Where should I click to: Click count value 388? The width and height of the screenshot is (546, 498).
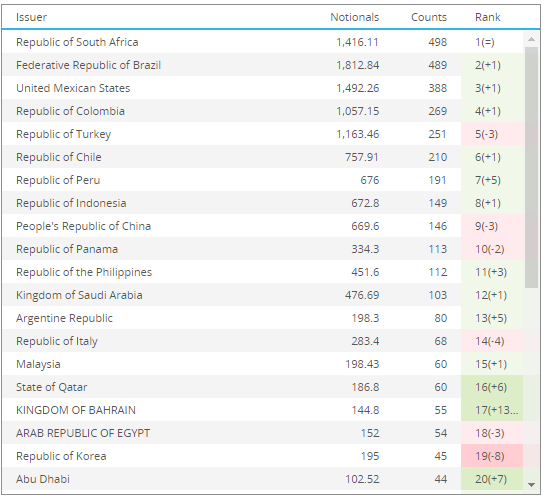pyautogui.click(x=437, y=88)
